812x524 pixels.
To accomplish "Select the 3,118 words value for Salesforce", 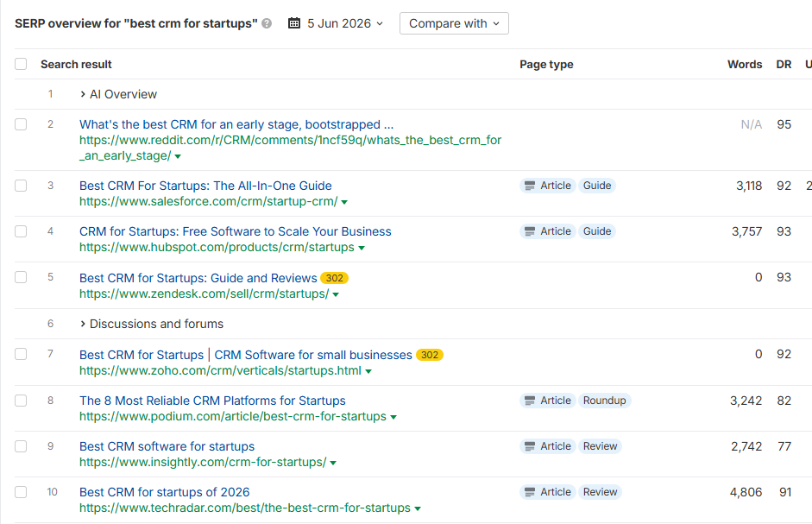I will [x=749, y=186].
